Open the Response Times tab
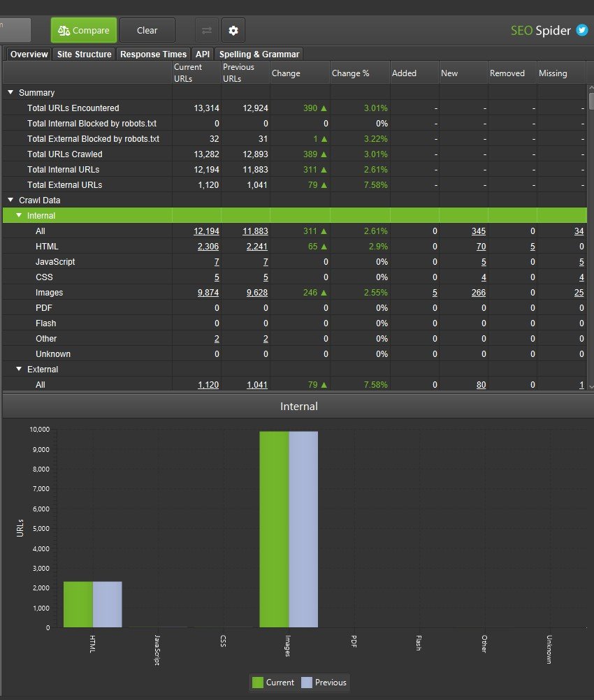Image resolution: width=594 pixels, height=700 pixels. (153, 54)
